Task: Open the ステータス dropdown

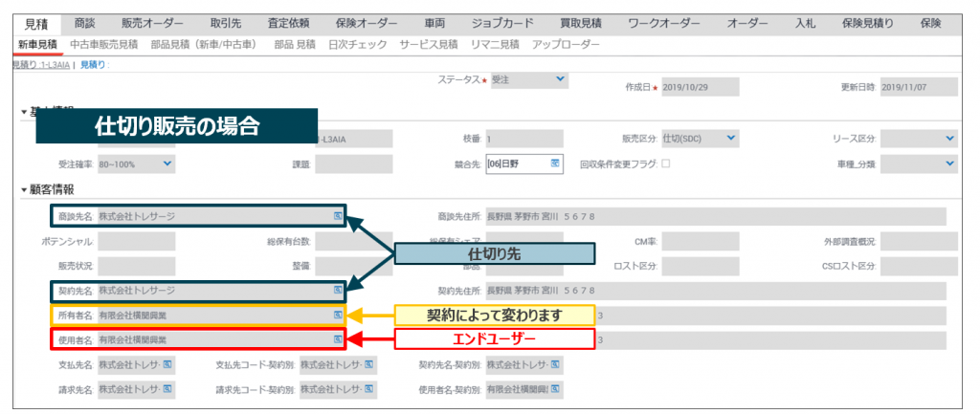Action: click(x=560, y=80)
